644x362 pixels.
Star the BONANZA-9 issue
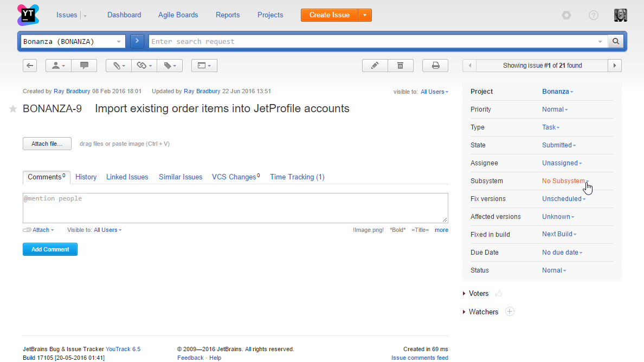tap(13, 109)
